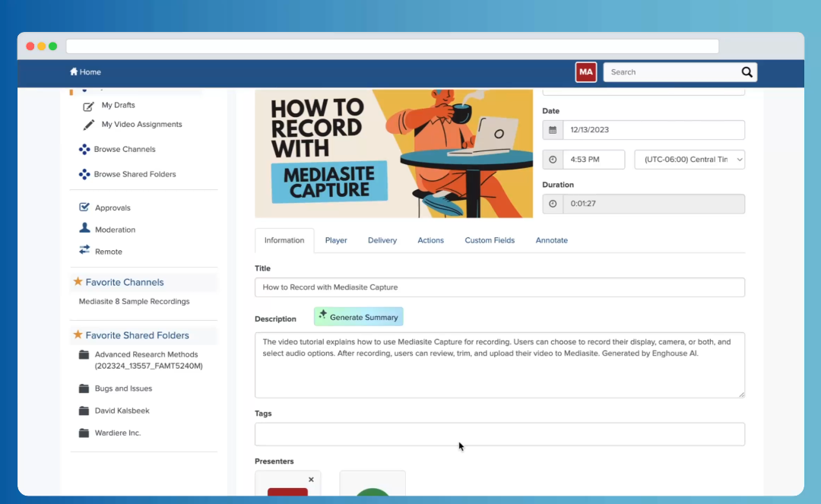
Task: Remove the first presenter with the X
Action: pyautogui.click(x=311, y=480)
